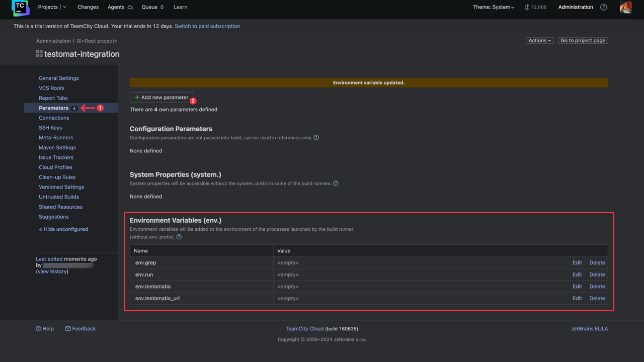Collapse unconfigured settings via Hide unconfigured
Image resolution: width=644 pixels, height=362 pixels.
pyautogui.click(x=63, y=229)
